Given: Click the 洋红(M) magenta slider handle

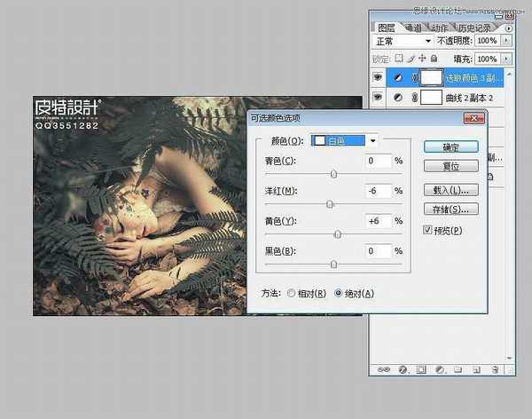Looking at the screenshot, I should point(330,204).
